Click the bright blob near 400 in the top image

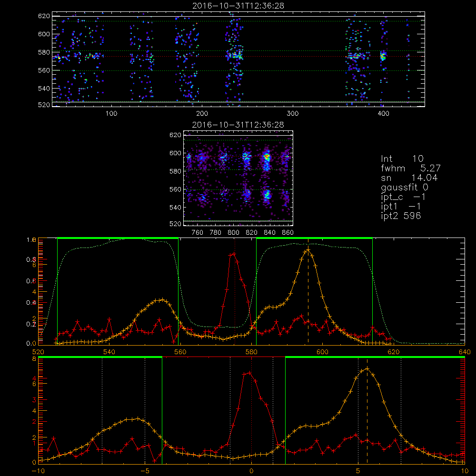383,56
